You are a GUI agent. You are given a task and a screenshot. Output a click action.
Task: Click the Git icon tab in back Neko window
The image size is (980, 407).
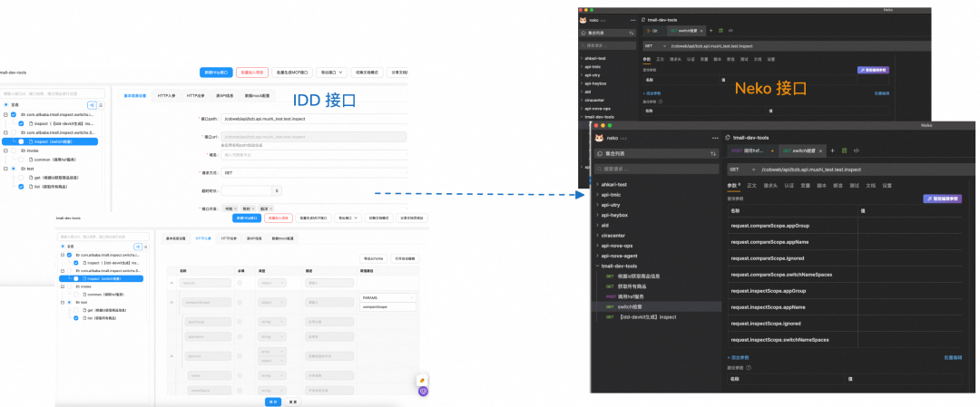[x=653, y=31]
